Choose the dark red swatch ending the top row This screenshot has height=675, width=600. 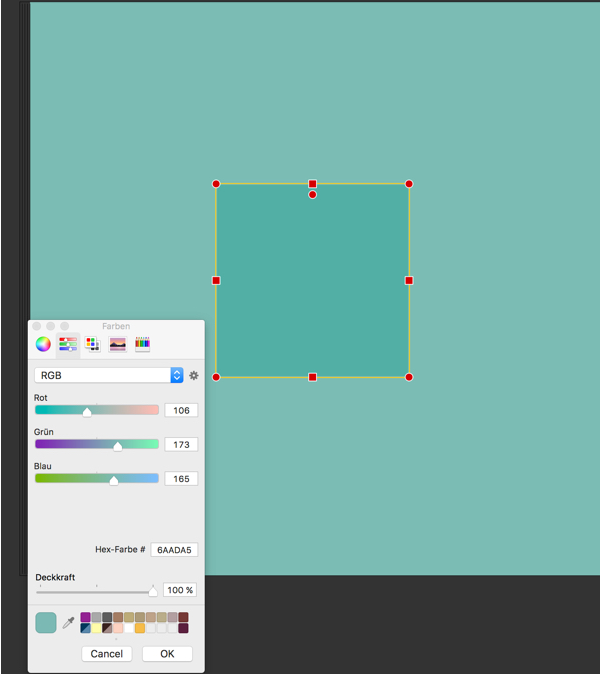tap(183, 617)
